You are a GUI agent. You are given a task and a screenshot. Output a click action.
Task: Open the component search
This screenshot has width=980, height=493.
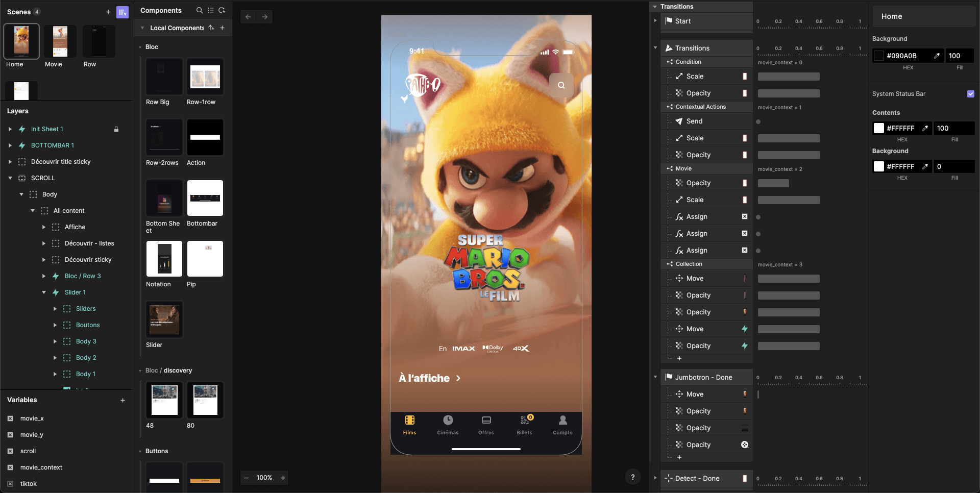click(199, 10)
